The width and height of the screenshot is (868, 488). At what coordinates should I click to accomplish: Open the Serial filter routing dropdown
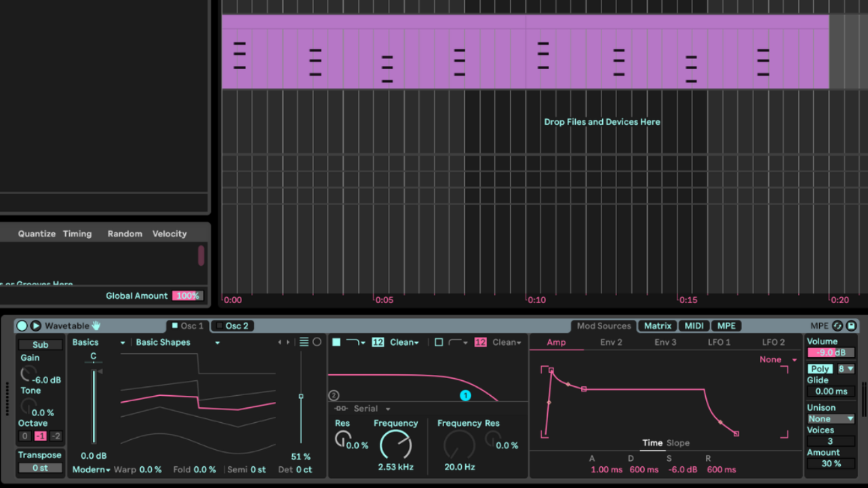(x=372, y=409)
